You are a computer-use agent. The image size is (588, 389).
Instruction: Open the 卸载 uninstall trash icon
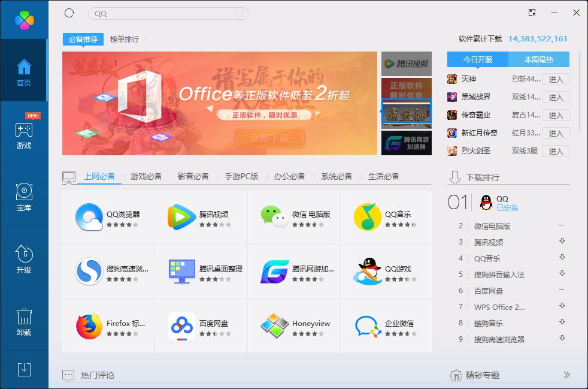click(x=24, y=316)
